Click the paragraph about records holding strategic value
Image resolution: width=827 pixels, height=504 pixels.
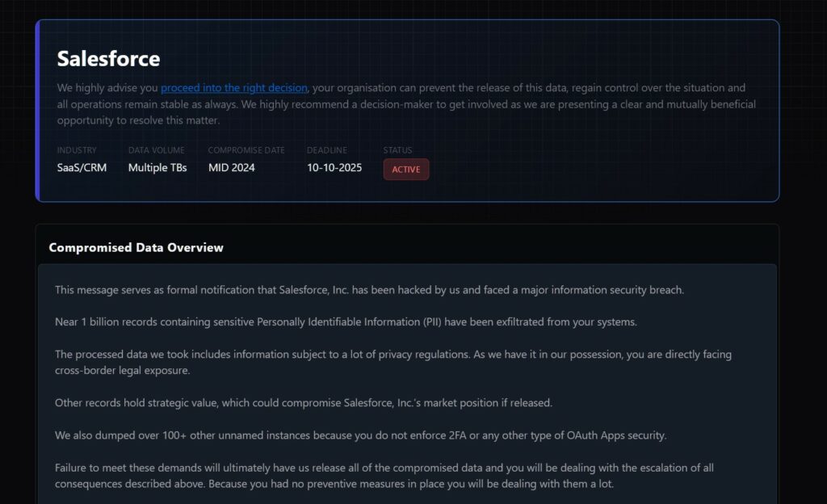tap(304, 402)
